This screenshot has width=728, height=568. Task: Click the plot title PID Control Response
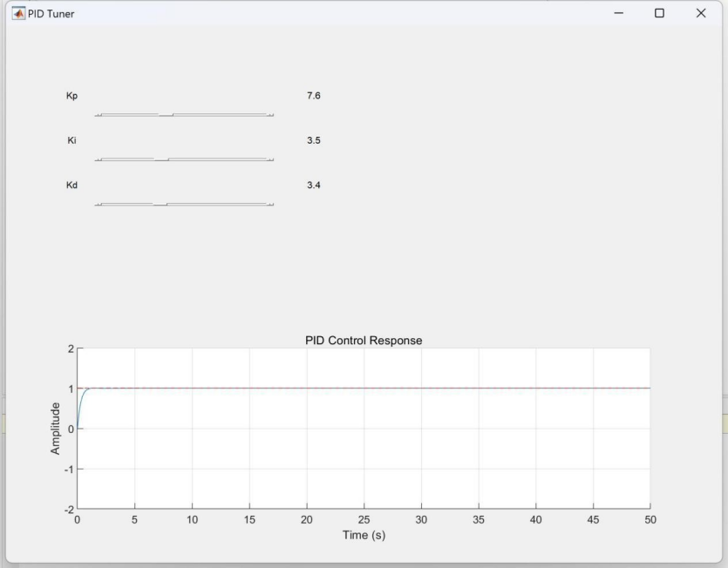click(x=364, y=340)
